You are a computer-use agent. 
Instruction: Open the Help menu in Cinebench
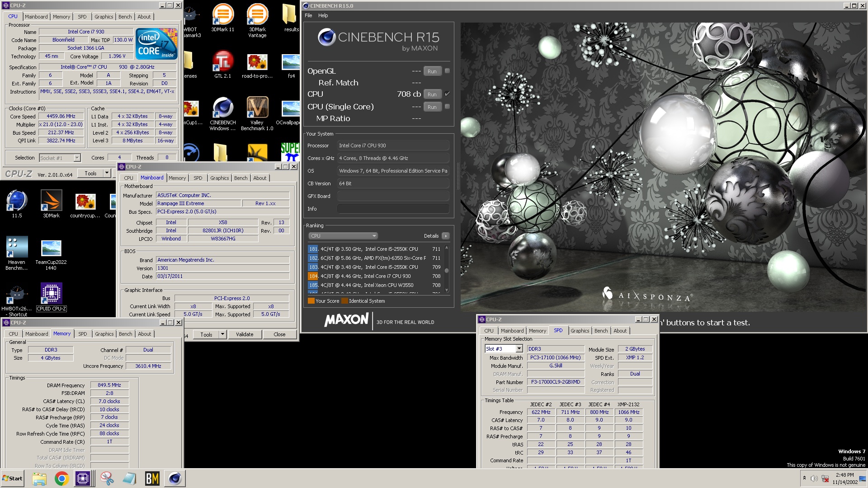323,15
